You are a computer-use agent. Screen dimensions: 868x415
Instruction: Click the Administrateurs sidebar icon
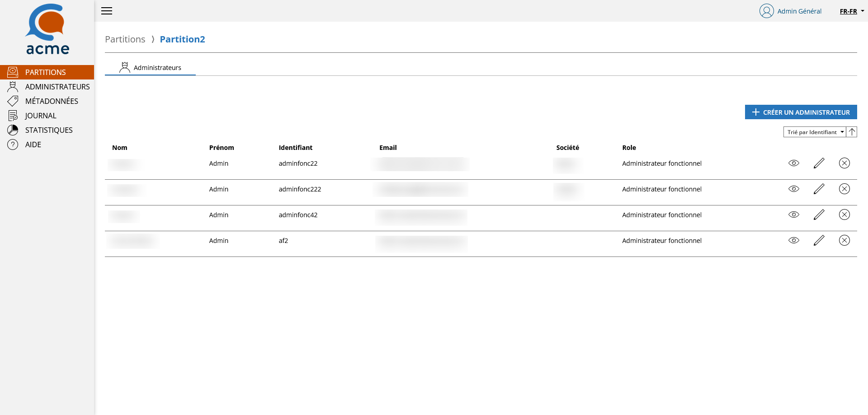(13, 87)
